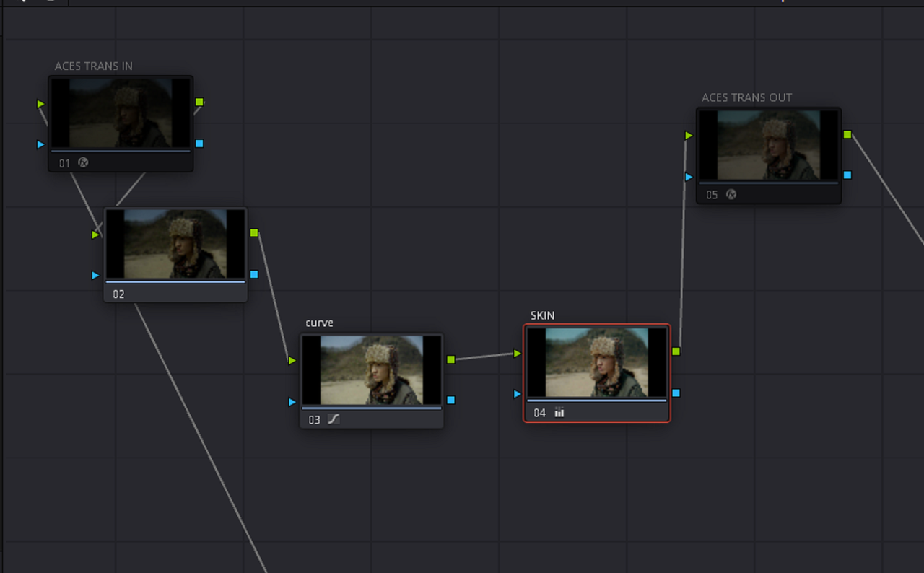Click the SKIN node label
The height and width of the screenshot is (573, 924).
543,315
